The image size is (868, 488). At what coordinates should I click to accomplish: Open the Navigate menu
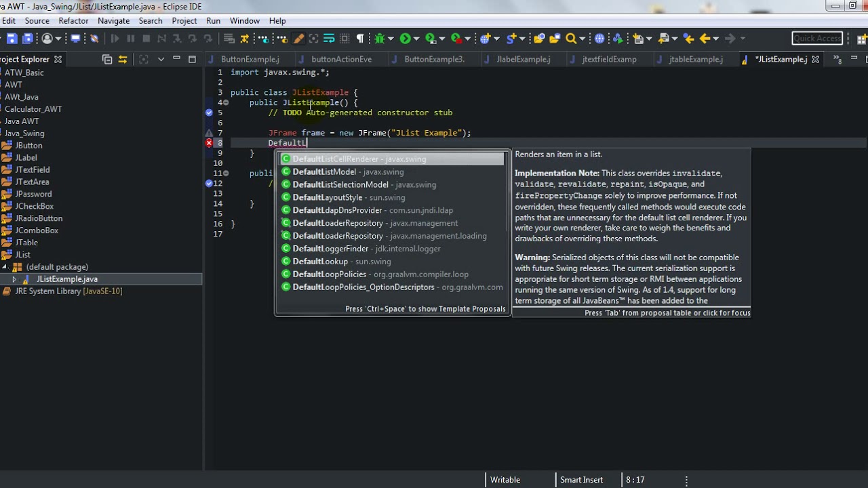coord(113,21)
